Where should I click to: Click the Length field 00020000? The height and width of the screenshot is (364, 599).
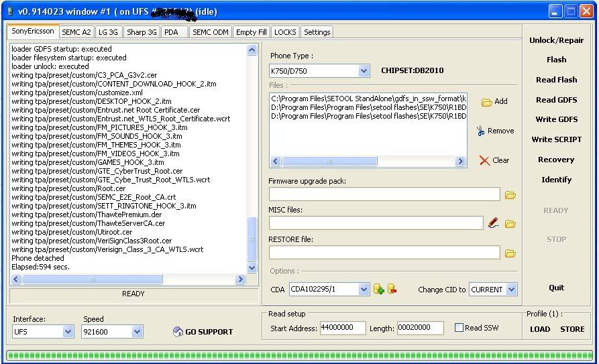(x=420, y=328)
